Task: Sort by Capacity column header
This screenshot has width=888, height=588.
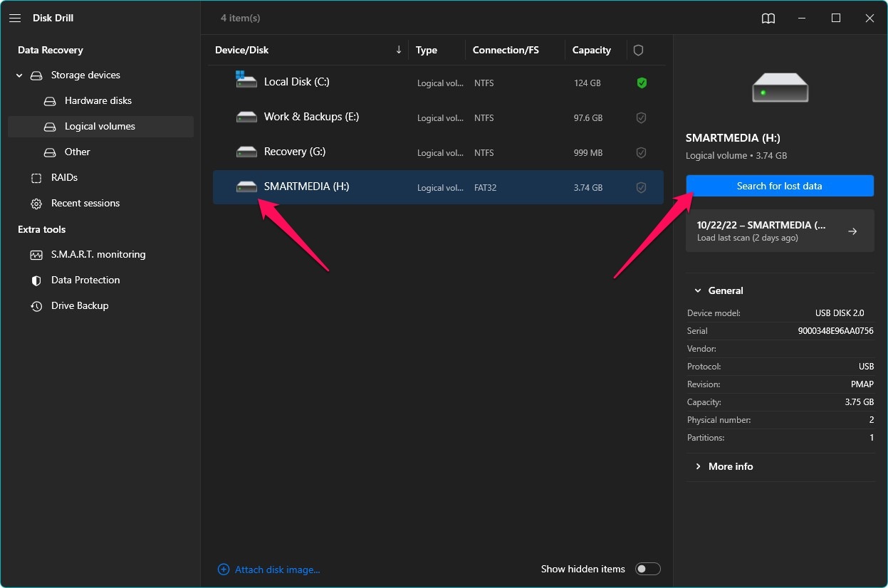Action: [x=592, y=51]
